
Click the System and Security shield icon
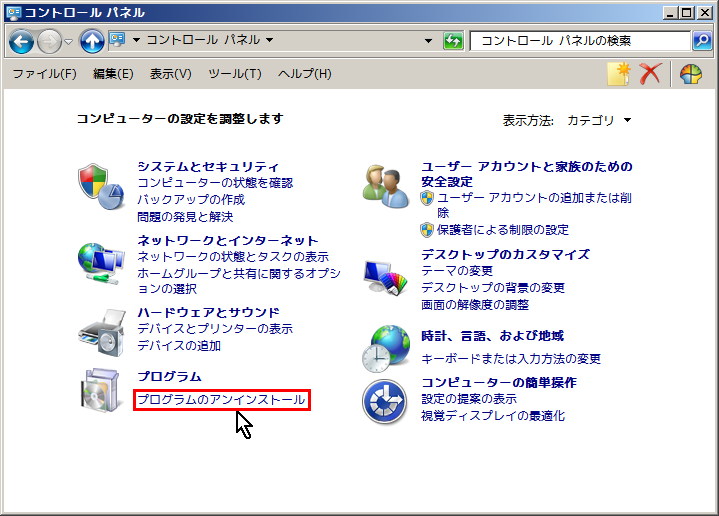(101, 187)
